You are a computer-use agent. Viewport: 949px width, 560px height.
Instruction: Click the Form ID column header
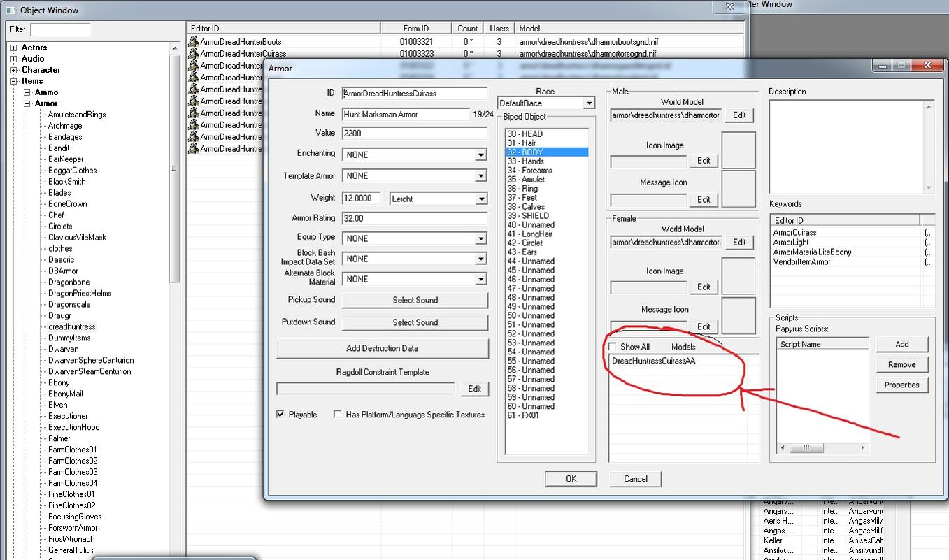coord(415,29)
